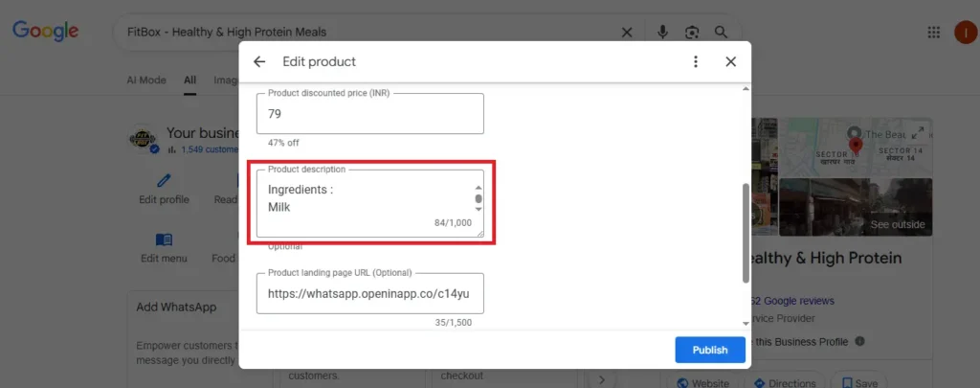Image resolution: width=980 pixels, height=388 pixels.
Task: Select the All search tab
Action: 190,80
